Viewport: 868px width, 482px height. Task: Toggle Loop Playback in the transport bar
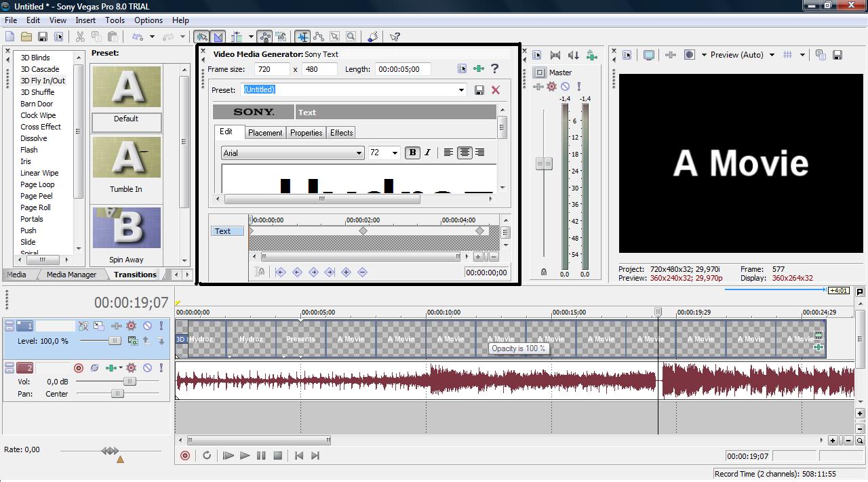pos(207,456)
